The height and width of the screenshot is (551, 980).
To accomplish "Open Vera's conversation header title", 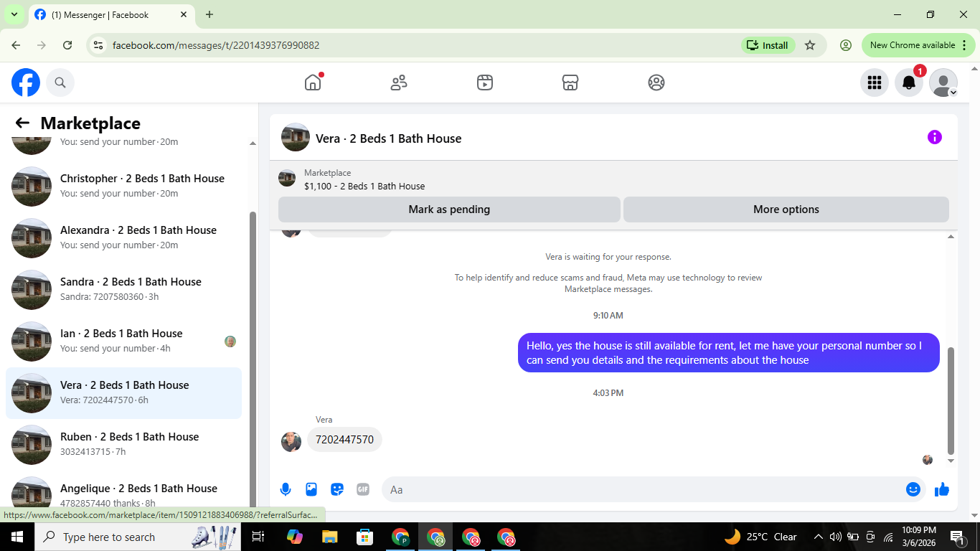I will pyautogui.click(x=389, y=138).
